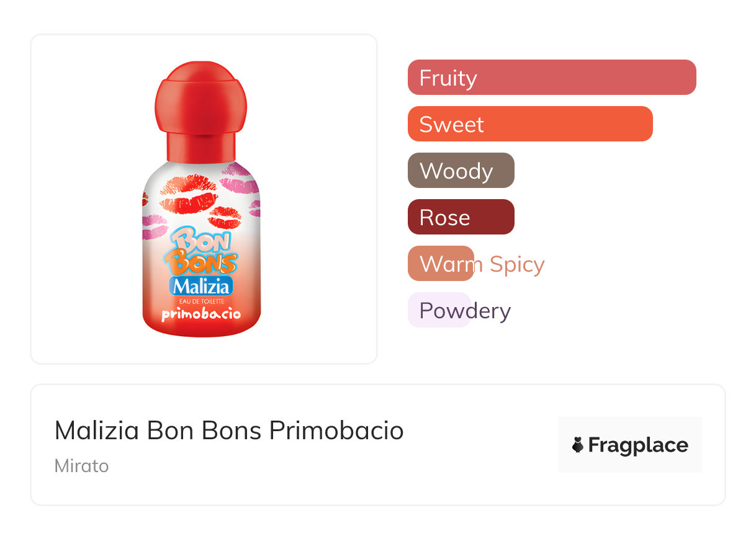
Task: Click the Fragplace wordmark text
Action: [x=638, y=445]
